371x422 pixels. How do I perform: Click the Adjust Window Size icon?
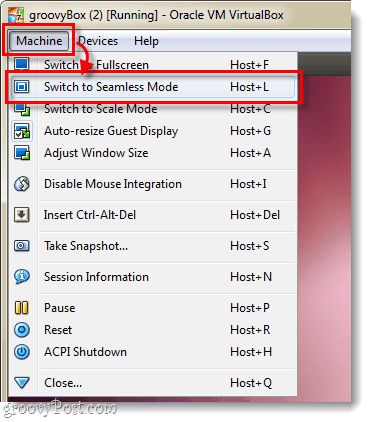(x=22, y=153)
